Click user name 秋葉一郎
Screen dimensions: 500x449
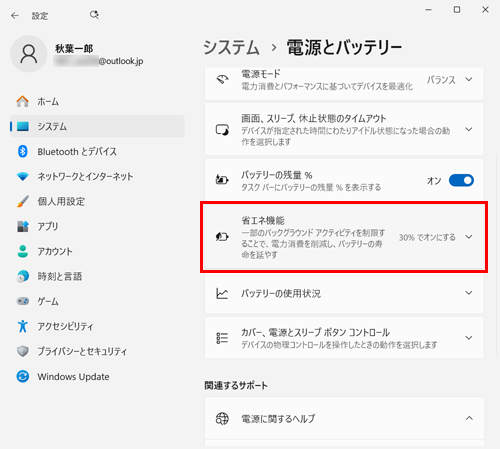[74, 49]
